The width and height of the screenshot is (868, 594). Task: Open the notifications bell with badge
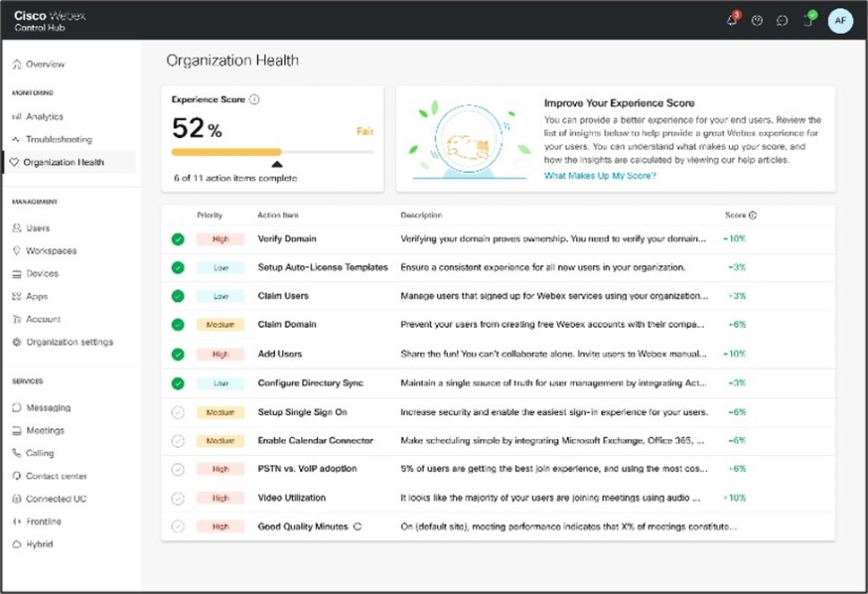[732, 20]
